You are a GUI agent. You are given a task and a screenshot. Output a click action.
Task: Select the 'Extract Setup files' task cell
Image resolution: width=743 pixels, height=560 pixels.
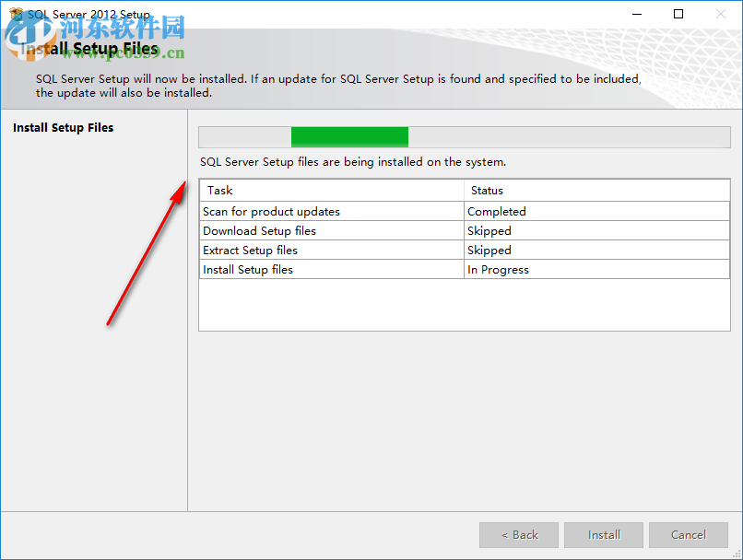click(332, 251)
